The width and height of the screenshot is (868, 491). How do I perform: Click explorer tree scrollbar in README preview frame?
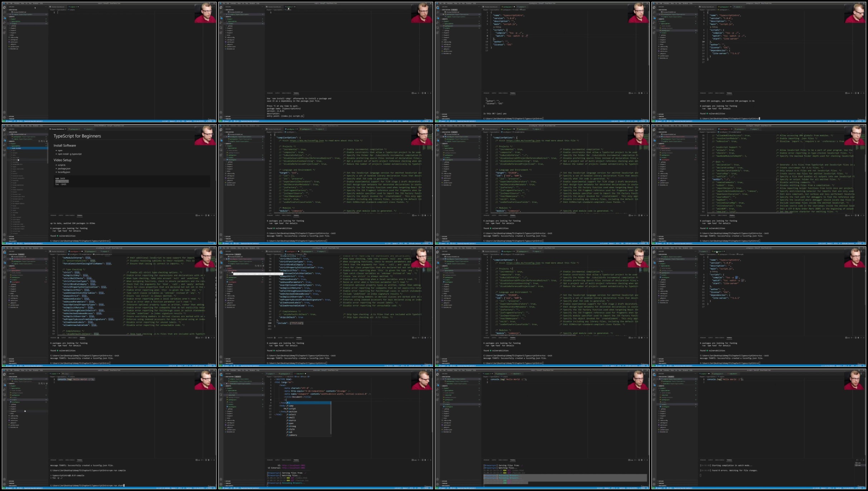coord(48,153)
